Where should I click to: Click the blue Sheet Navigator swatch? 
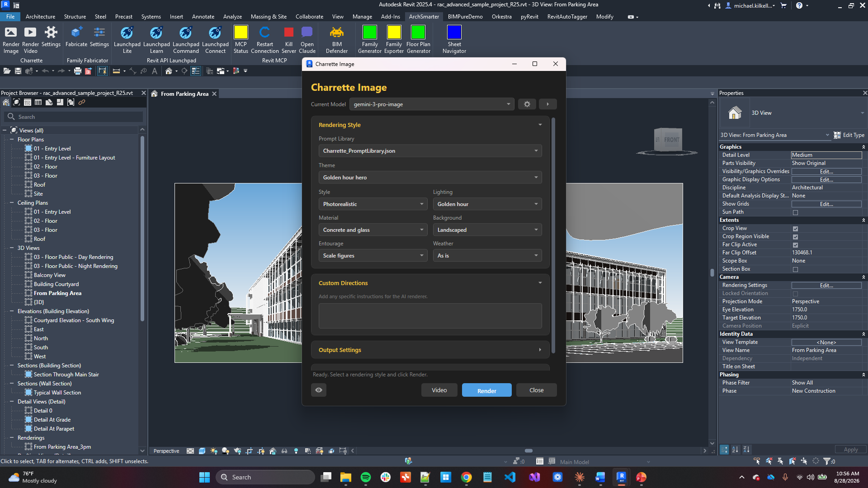[454, 33]
